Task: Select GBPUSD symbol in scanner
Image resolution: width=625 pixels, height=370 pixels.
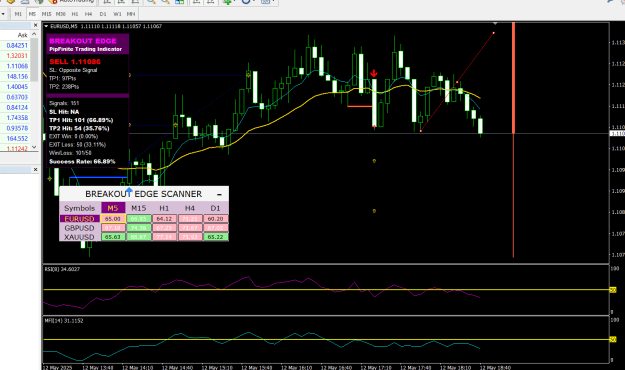Action: [80, 228]
